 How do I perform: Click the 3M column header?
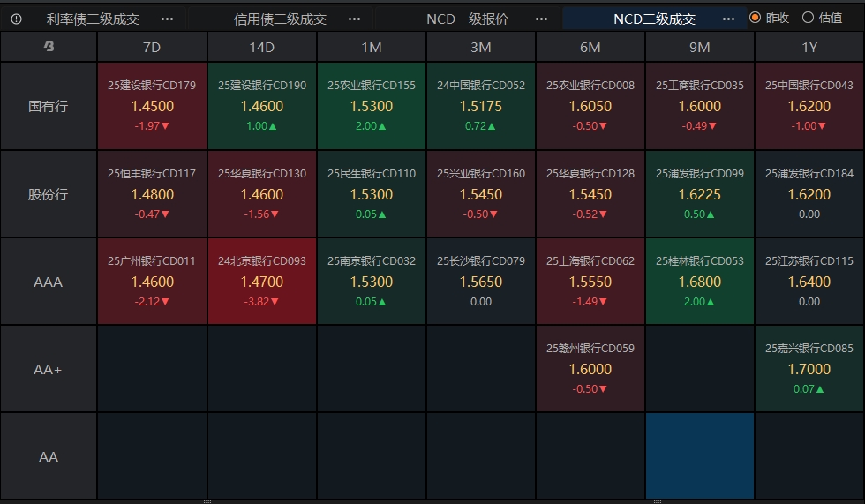pos(480,47)
